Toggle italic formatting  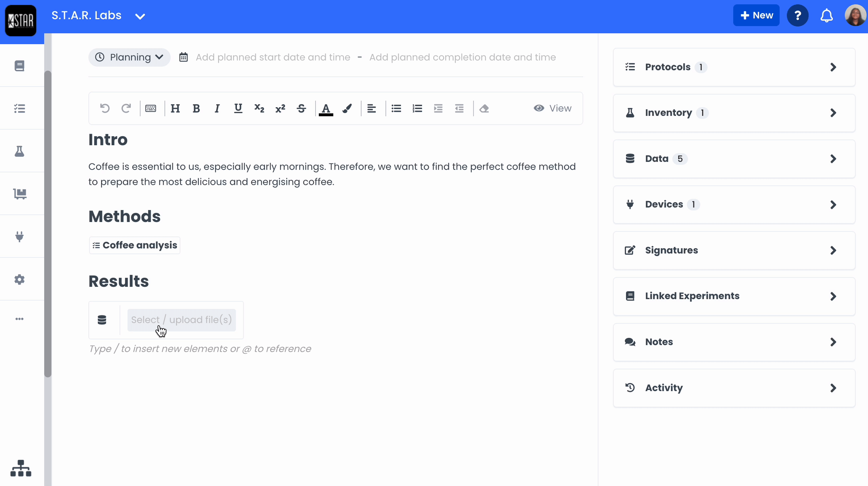coord(217,108)
